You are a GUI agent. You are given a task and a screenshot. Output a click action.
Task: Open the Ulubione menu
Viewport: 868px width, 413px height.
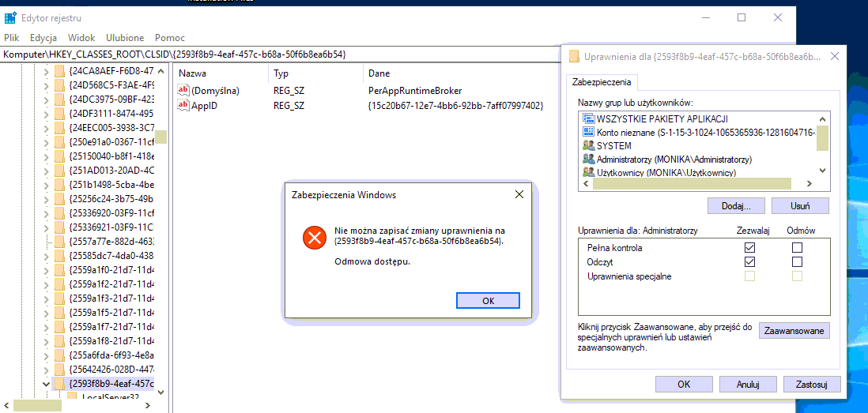point(125,38)
